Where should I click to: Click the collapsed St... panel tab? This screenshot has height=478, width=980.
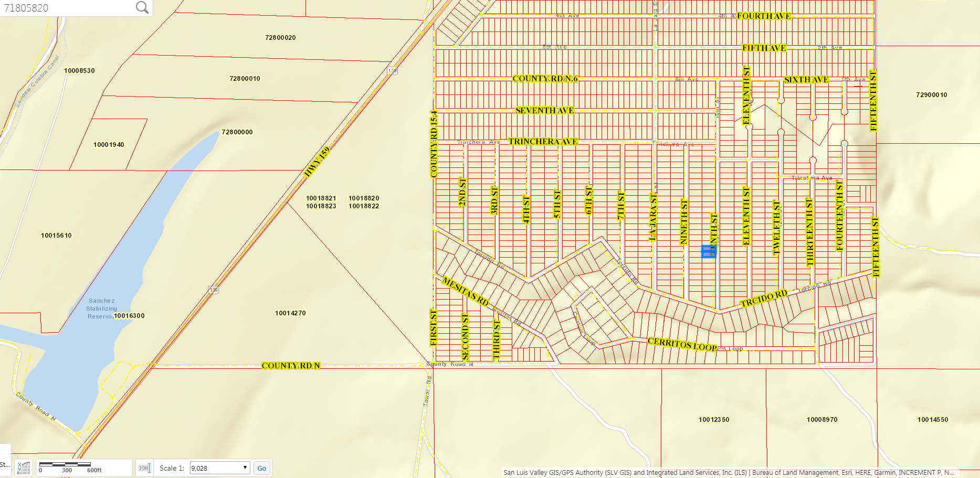tap(5, 464)
